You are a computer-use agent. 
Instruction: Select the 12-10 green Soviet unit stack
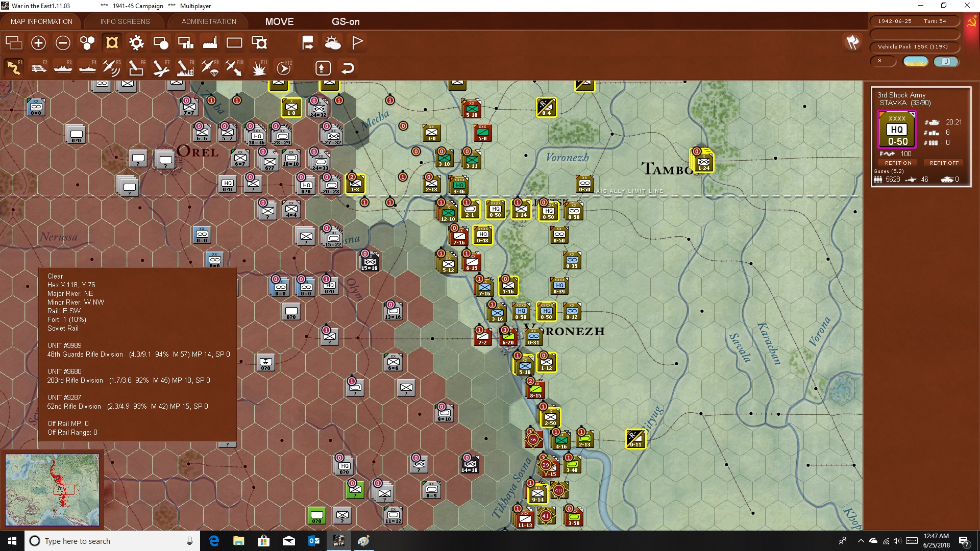(x=448, y=212)
